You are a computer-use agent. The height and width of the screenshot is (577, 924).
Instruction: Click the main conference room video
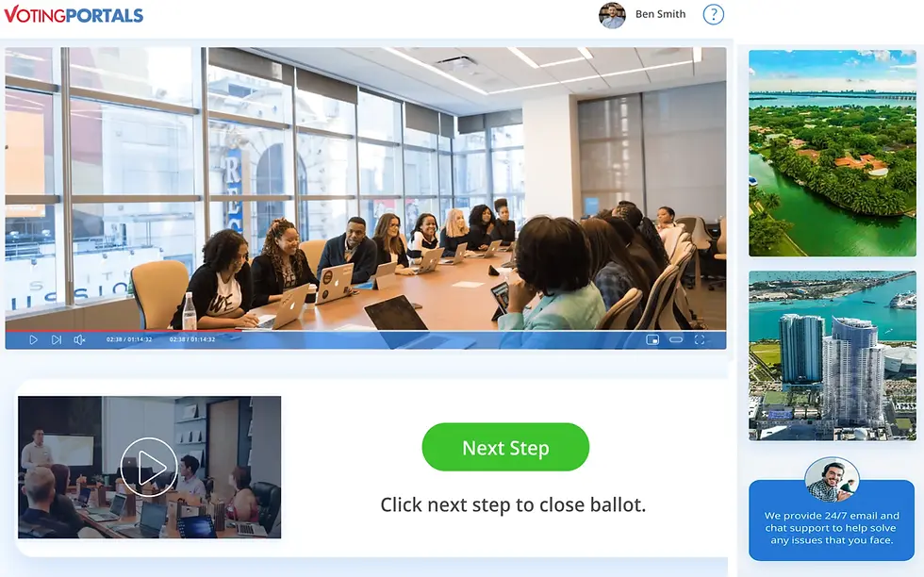[x=366, y=189]
